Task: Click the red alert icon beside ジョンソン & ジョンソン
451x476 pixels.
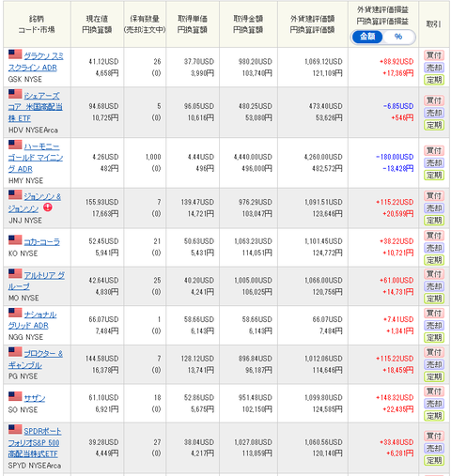Action: pyautogui.click(x=48, y=207)
